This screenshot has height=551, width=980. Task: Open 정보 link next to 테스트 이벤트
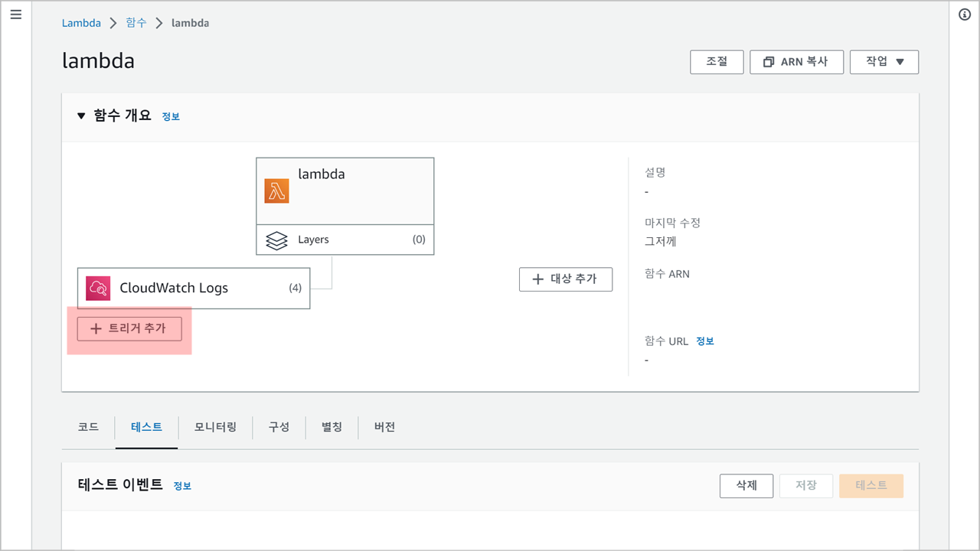(x=182, y=486)
